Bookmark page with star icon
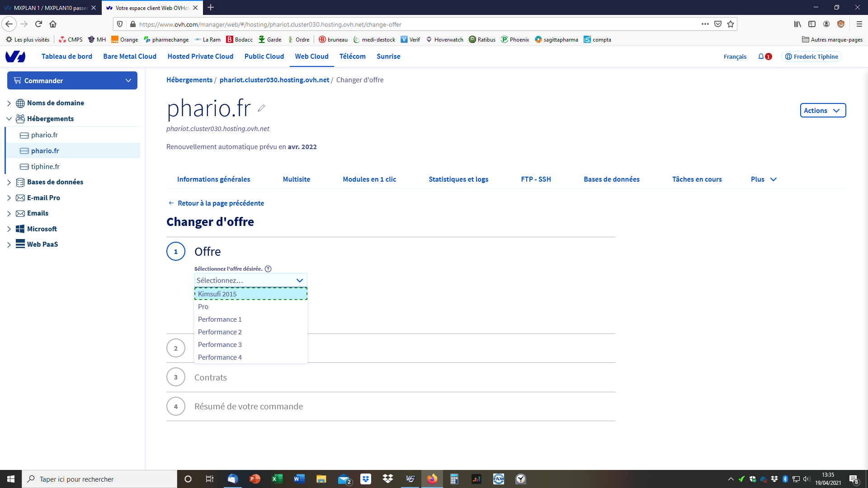 point(731,24)
